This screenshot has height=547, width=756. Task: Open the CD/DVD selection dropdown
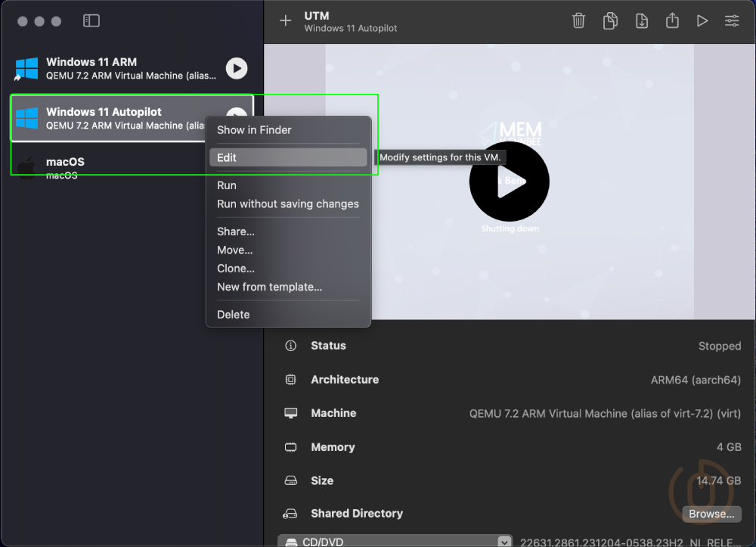coord(503,540)
